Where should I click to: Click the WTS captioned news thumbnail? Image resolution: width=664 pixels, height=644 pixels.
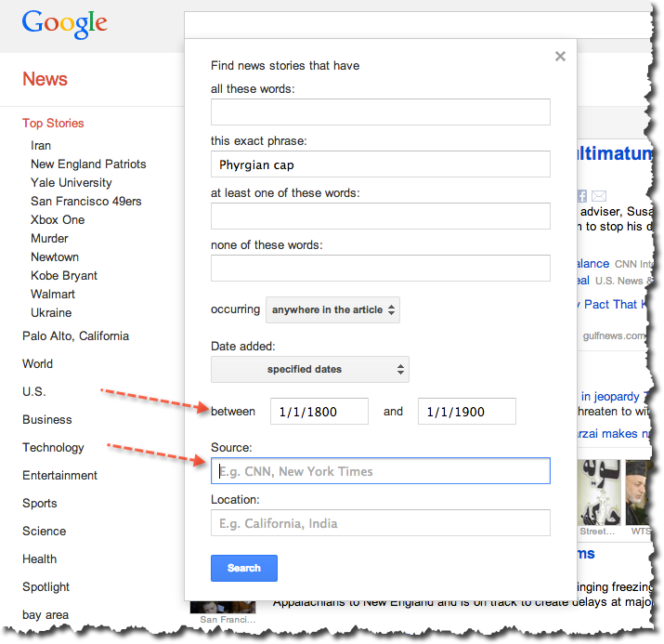pos(639,493)
